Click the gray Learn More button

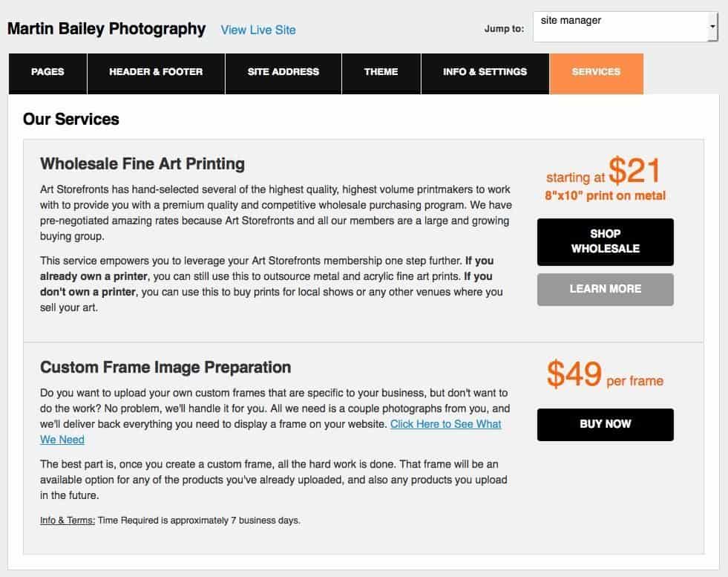605,289
